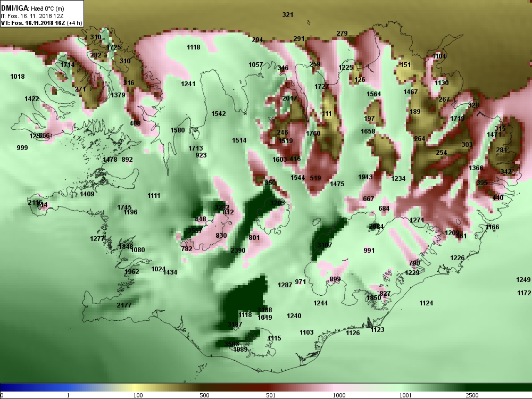Click the map value 1379
Image resolution: width=532 pixels, height=399 pixels.
(118, 95)
